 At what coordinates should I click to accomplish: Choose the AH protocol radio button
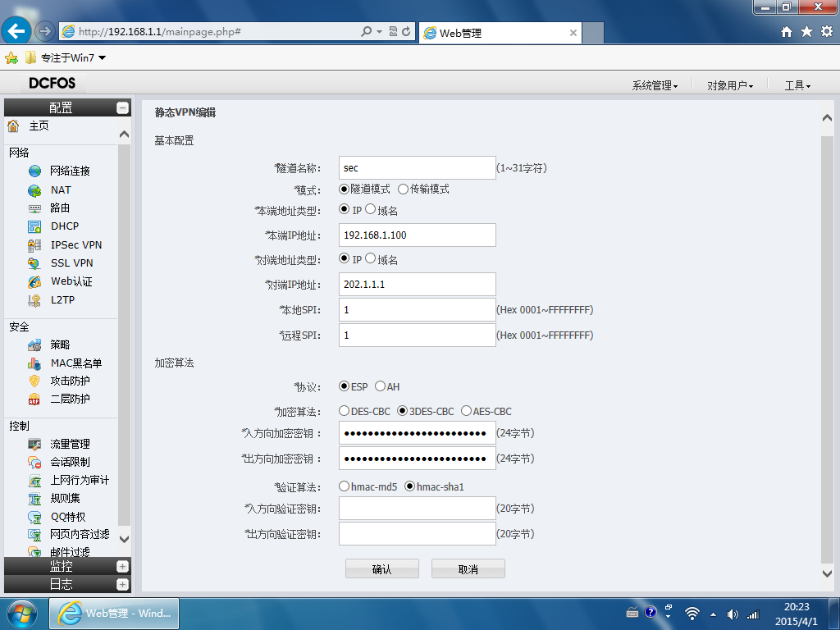pos(380,386)
